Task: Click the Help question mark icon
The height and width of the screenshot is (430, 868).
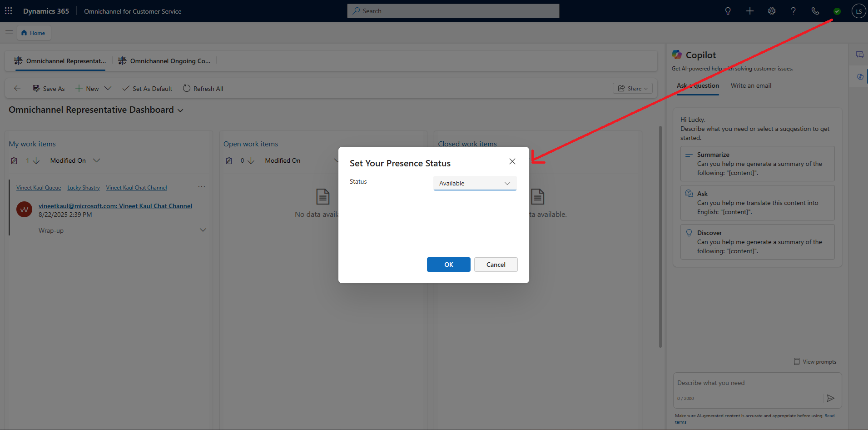Action: tap(794, 10)
